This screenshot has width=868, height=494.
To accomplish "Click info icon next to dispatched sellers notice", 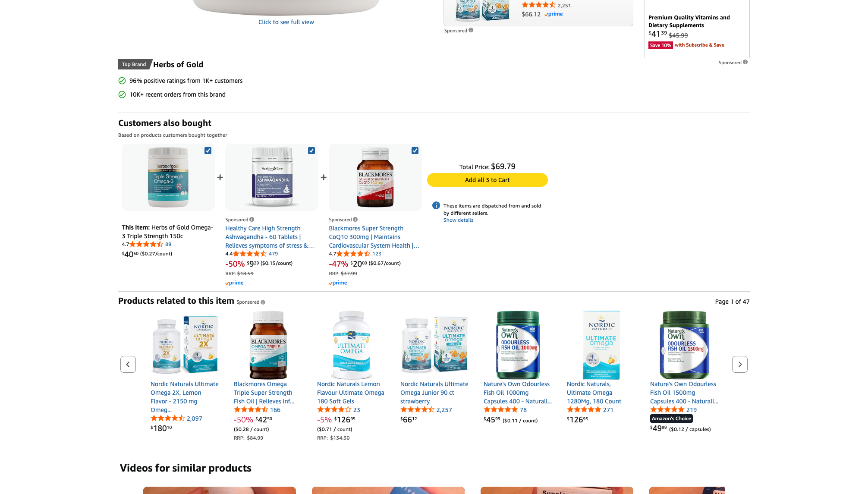I will (x=436, y=206).
